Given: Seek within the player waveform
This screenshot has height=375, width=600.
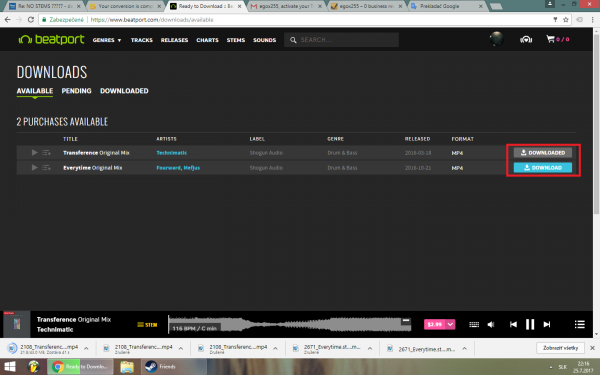Looking at the screenshot, I should (x=290, y=324).
